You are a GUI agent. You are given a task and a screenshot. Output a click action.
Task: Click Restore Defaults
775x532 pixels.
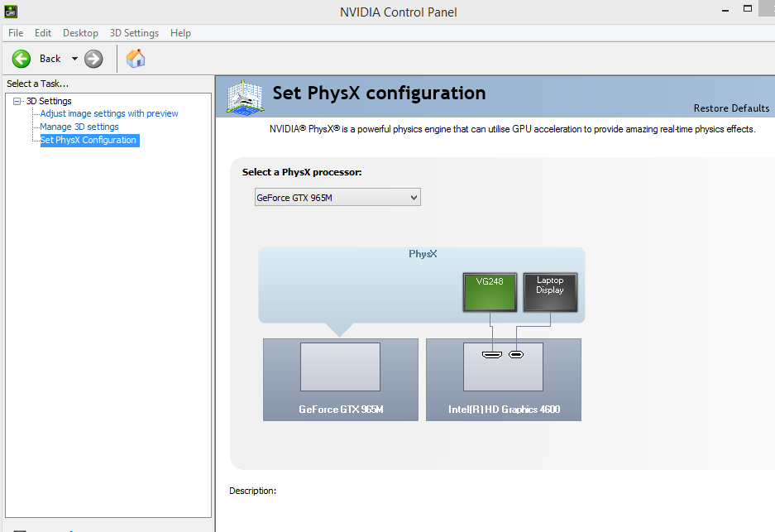click(x=731, y=108)
